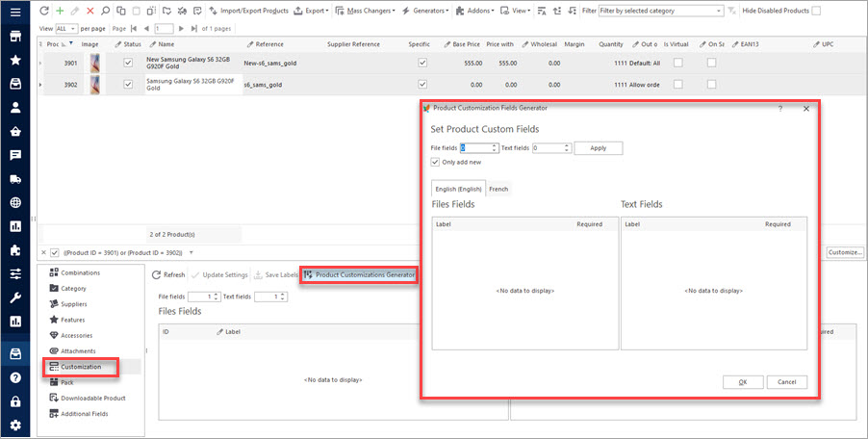Remove the active filter with small X

[44, 252]
